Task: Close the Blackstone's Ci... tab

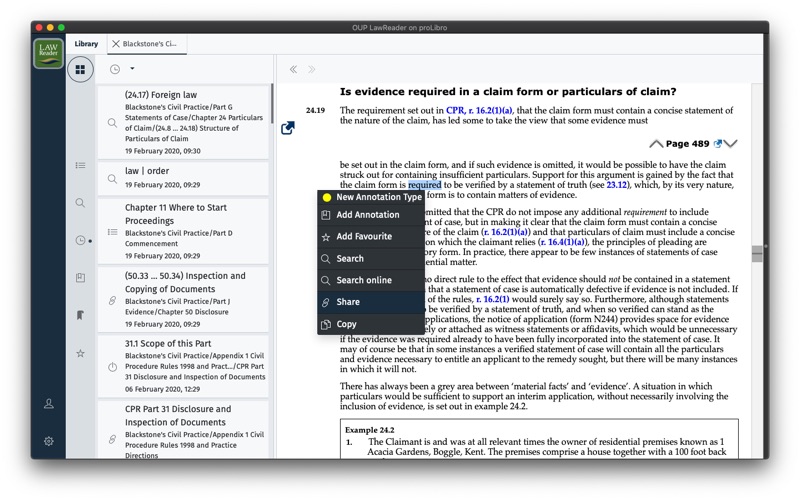Action: point(116,44)
